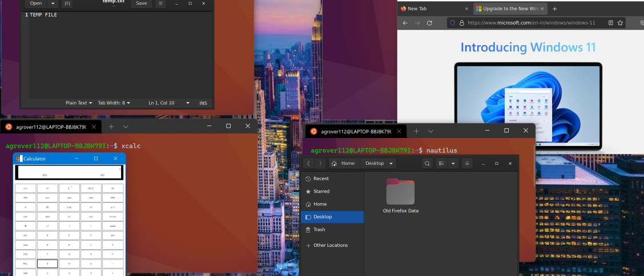Select the agrover112 tab in nautilus terminal

356,132
